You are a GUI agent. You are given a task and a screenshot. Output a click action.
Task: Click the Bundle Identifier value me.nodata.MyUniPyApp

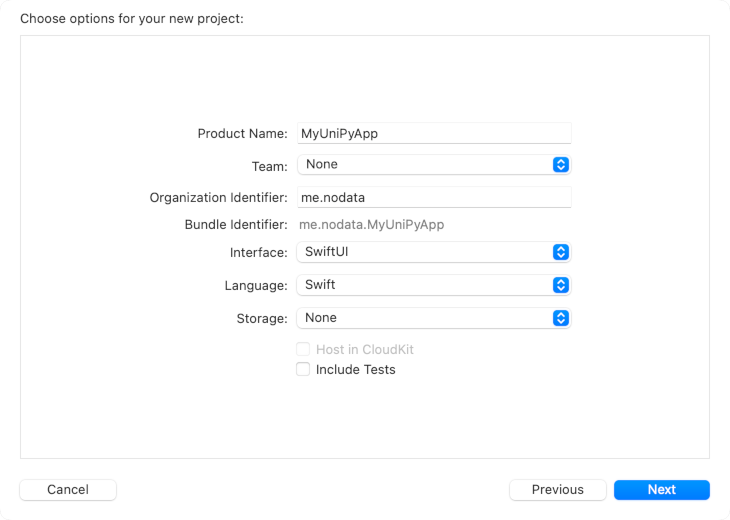coord(371,225)
